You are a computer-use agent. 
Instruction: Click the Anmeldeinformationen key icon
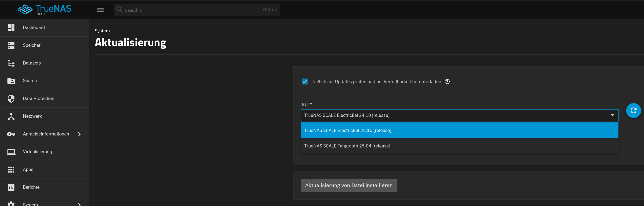[11, 134]
